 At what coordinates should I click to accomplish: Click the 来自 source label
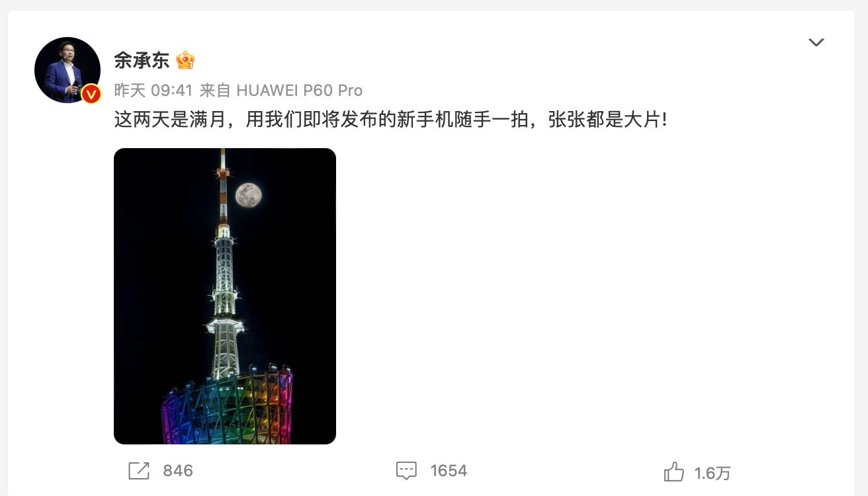tap(215, 90)
